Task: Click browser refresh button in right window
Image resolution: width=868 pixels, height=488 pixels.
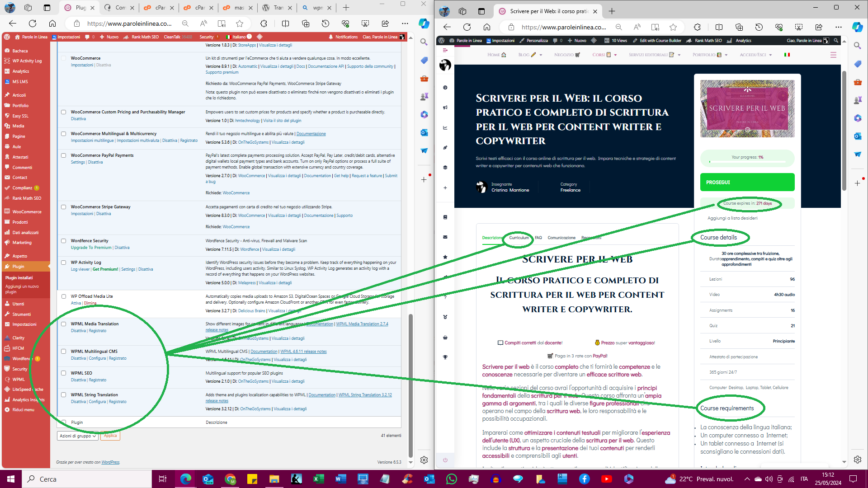Action: 467,27
